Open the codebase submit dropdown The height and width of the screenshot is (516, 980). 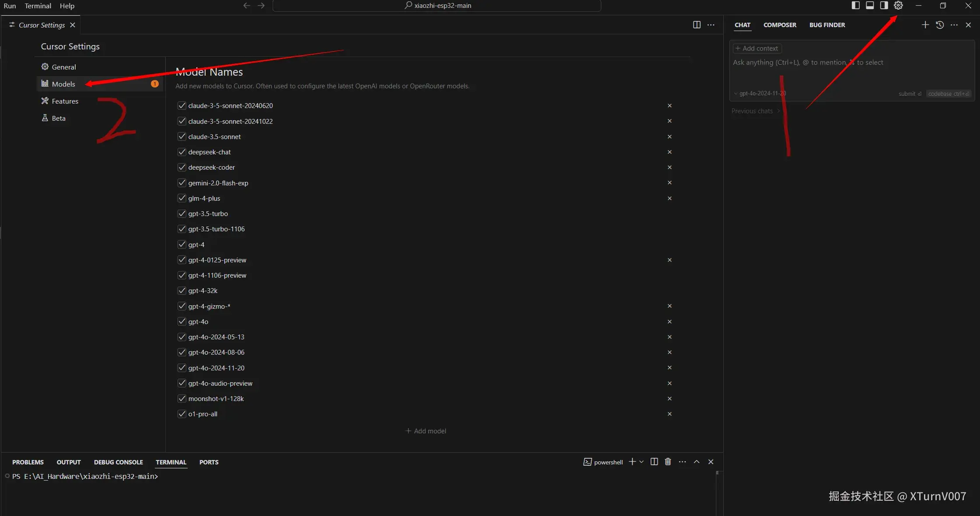tap(949, 94)
